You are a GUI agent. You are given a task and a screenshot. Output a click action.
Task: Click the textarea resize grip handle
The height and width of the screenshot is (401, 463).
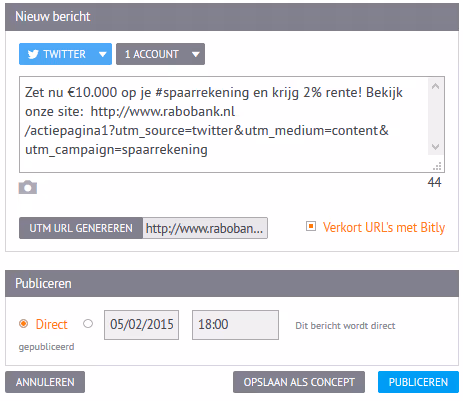click(x=437, y=166)
